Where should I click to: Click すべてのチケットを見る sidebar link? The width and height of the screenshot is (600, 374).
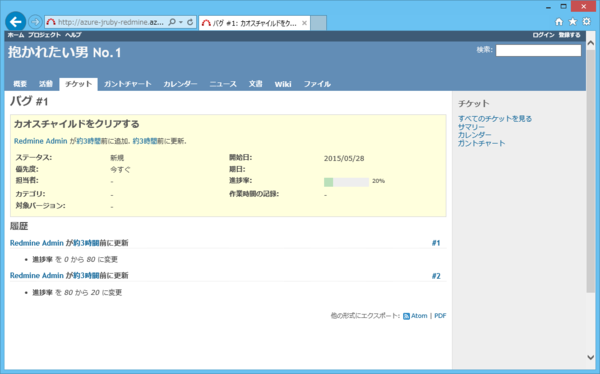[495, 119]
